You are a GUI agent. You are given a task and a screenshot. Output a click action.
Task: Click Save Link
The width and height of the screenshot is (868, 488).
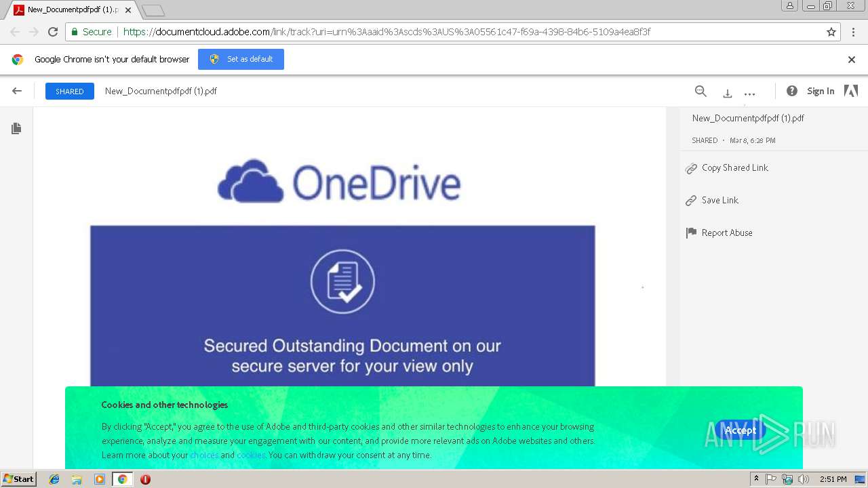pyautogui.click(x=720, y=201)
